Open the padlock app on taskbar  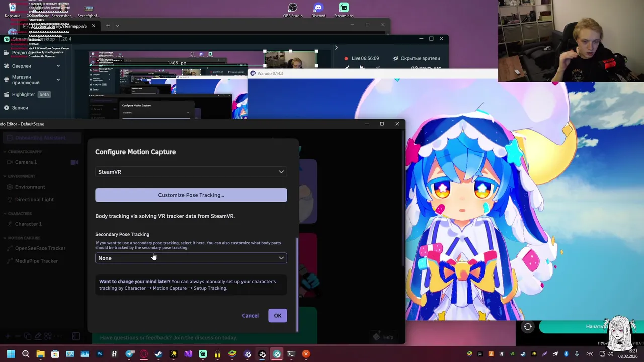coord(217,354)
